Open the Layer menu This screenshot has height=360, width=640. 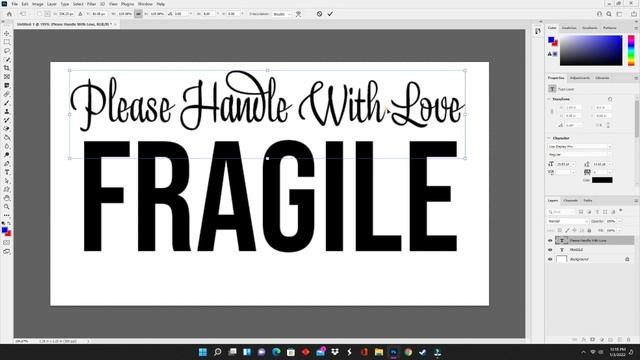click(52, 4)
